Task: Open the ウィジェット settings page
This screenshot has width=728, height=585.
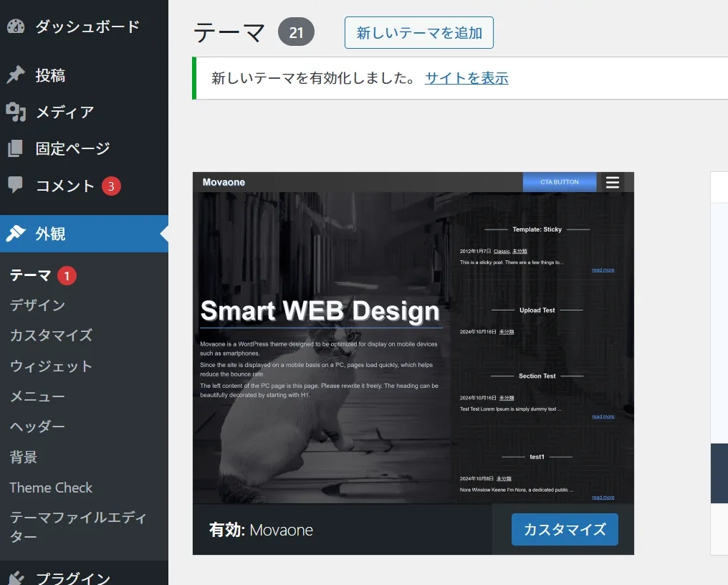Action: pos(51,366)
